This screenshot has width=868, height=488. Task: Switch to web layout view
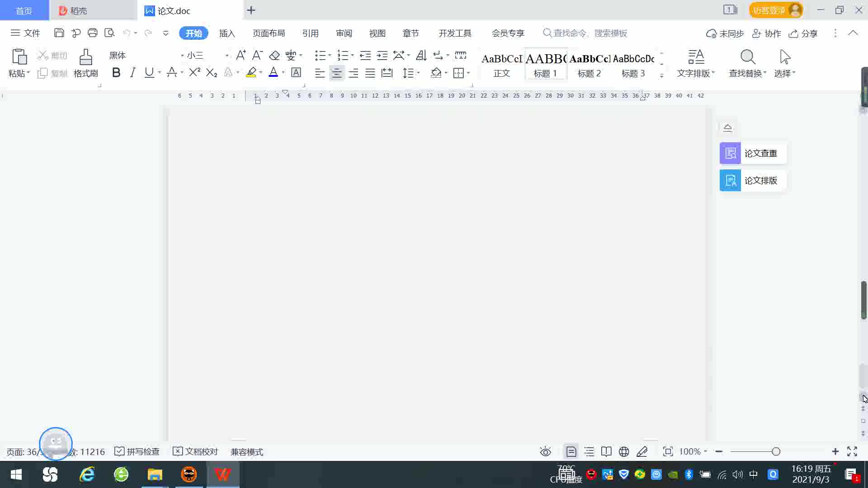tap(624, 452)
